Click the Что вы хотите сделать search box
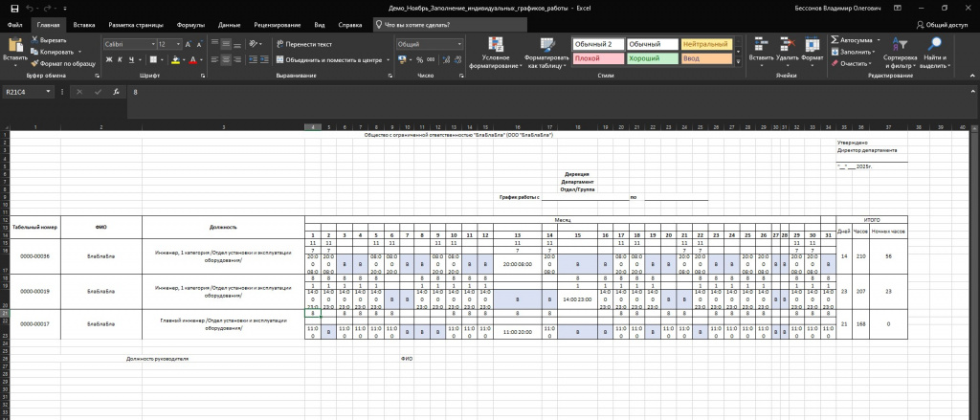The height and width of the screenshot is (420, 980). pos(450,25)
